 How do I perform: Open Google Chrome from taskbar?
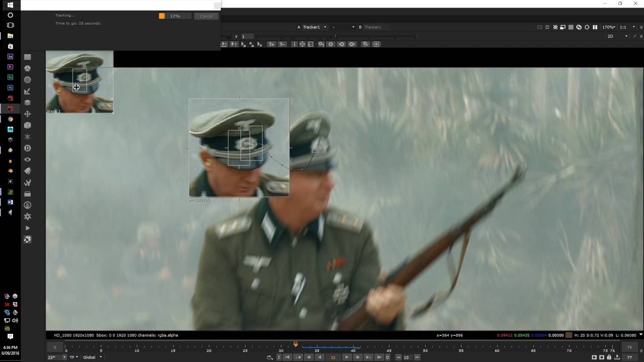click(x=10, y=119)
